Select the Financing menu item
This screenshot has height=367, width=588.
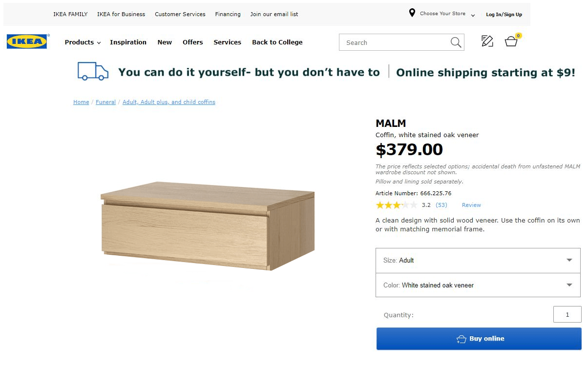point(228,14)
